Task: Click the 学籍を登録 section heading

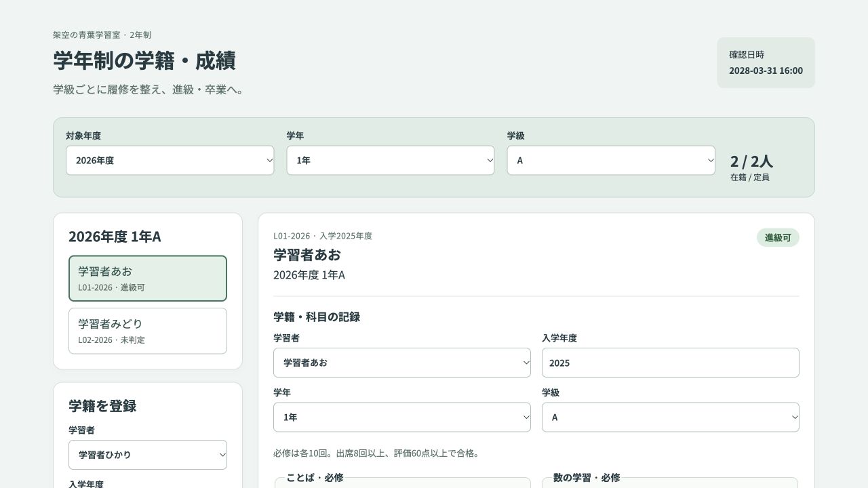Action: [x=102, y=406]
